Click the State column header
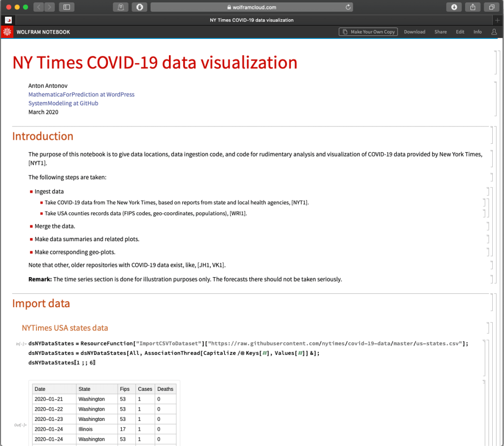 pyautogui.click(x=97, y=389)
